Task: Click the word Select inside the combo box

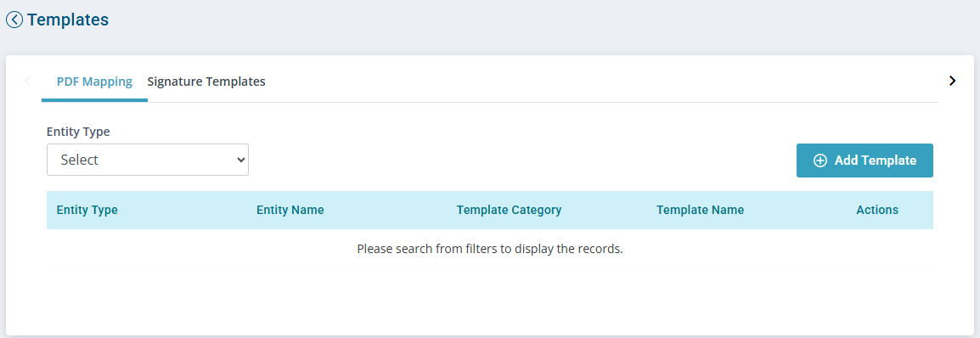Action: pos(79,160)
